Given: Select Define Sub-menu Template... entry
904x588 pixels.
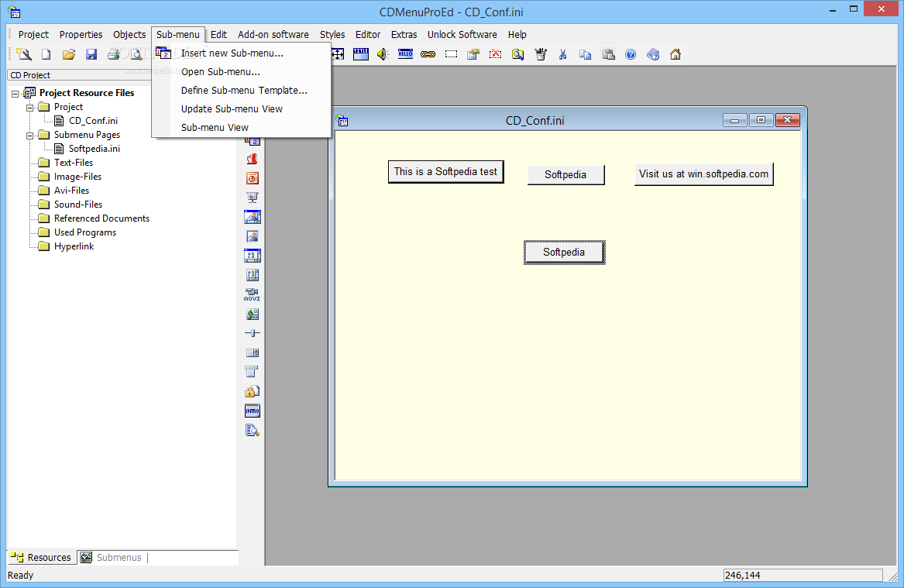Looking at the screenshot, I should click(241, 91).
